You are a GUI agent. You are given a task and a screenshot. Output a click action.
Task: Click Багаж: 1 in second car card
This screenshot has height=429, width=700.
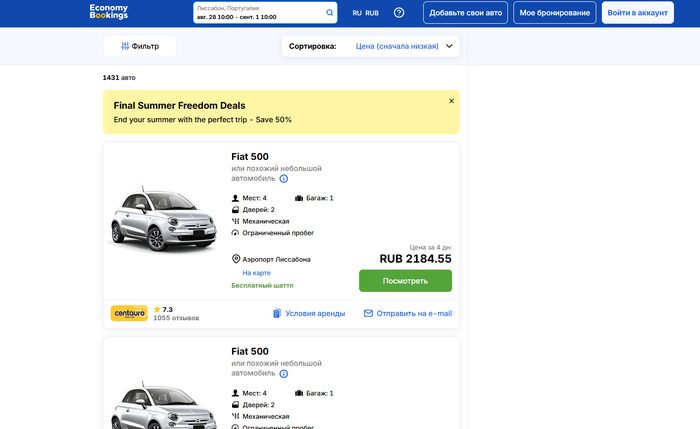(x=320, y=393)
